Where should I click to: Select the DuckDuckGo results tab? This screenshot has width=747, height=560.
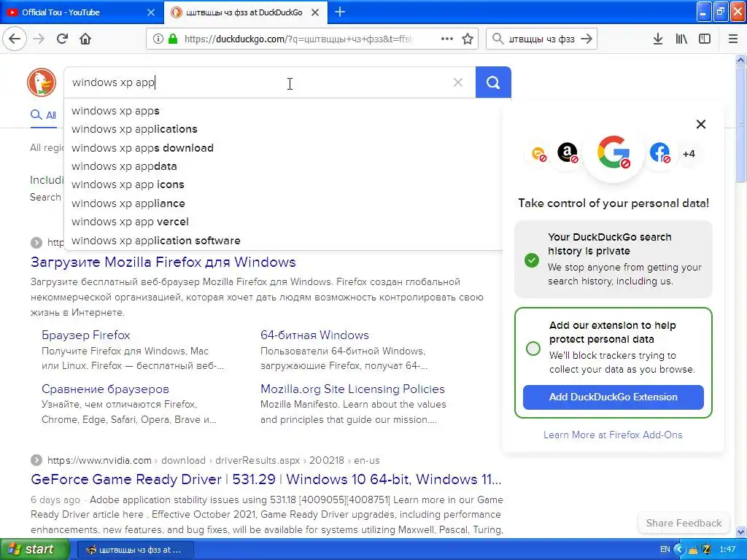245,12
